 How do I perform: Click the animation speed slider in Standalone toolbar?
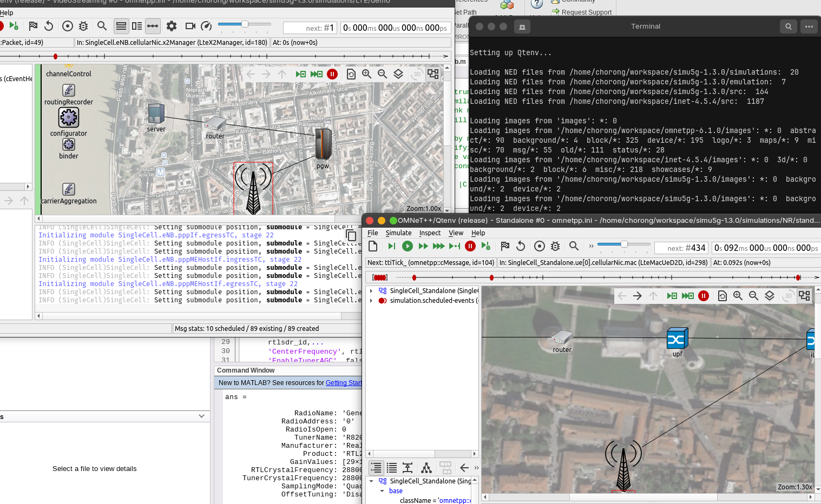[x=623, y=244]
